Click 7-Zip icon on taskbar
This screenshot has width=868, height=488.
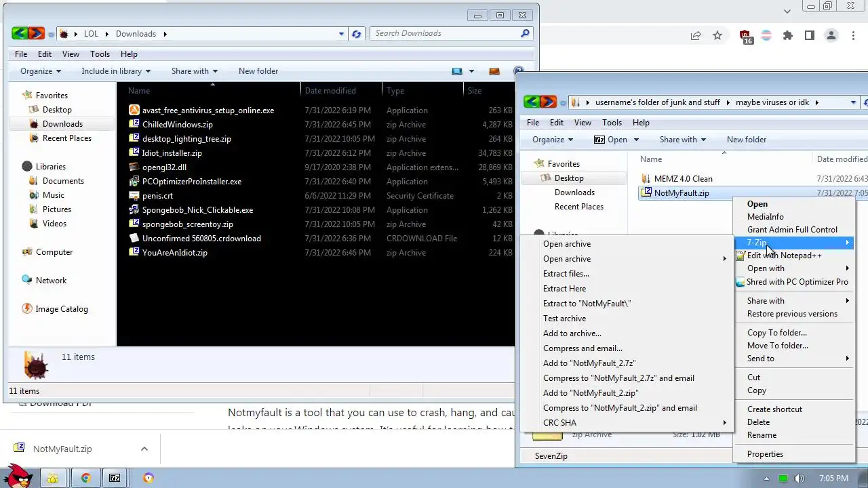(115, 478)
